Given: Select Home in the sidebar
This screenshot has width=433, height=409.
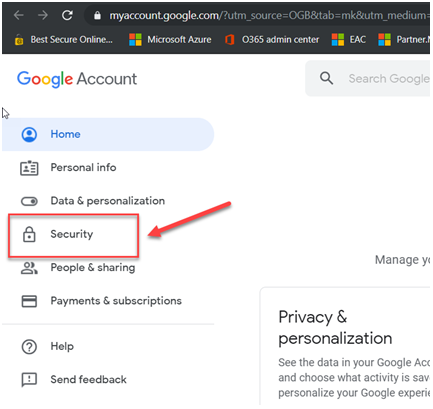Looking at the screenshot, I should pyautogui.click(x=108, y=134).
